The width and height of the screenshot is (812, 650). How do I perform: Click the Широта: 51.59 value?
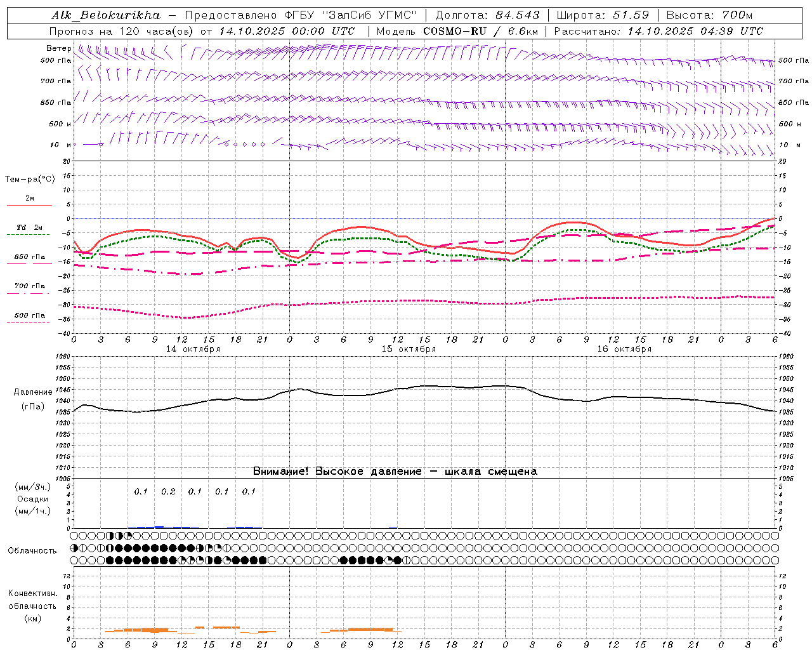coord(603,15)
